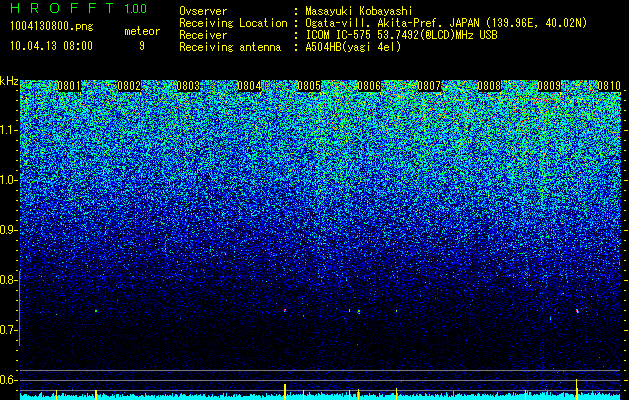Click the Receiver field label

(x=203, y=35)
